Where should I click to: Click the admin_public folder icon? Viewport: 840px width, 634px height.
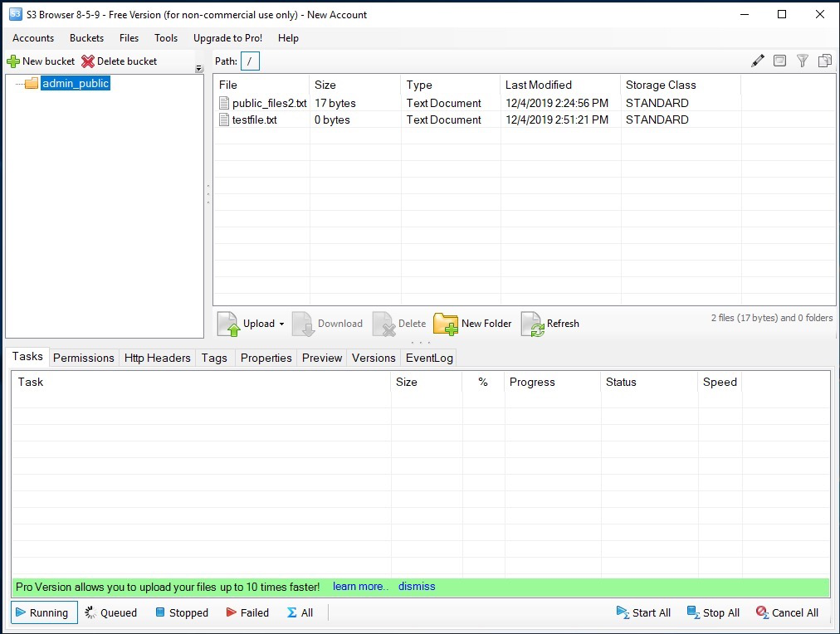pos(32,84)
